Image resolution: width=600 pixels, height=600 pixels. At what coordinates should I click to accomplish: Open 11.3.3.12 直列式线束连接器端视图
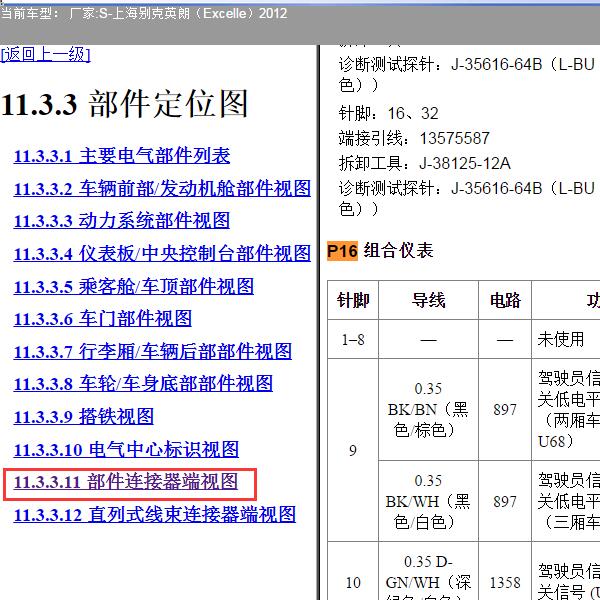coord(155,514)
